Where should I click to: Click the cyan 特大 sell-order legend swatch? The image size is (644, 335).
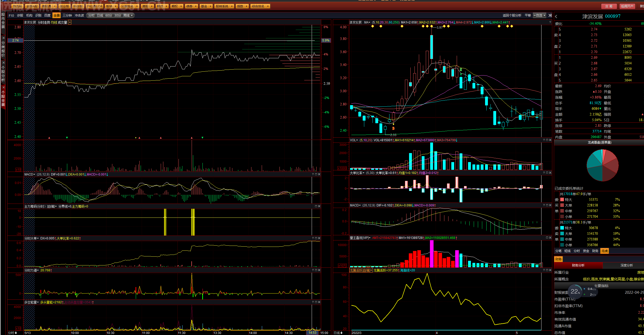[562, 228]
